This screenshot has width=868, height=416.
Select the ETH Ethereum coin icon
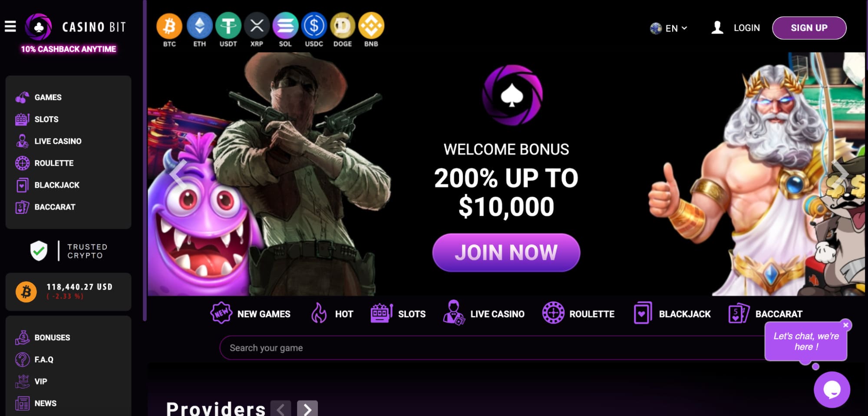pos(199,26)
